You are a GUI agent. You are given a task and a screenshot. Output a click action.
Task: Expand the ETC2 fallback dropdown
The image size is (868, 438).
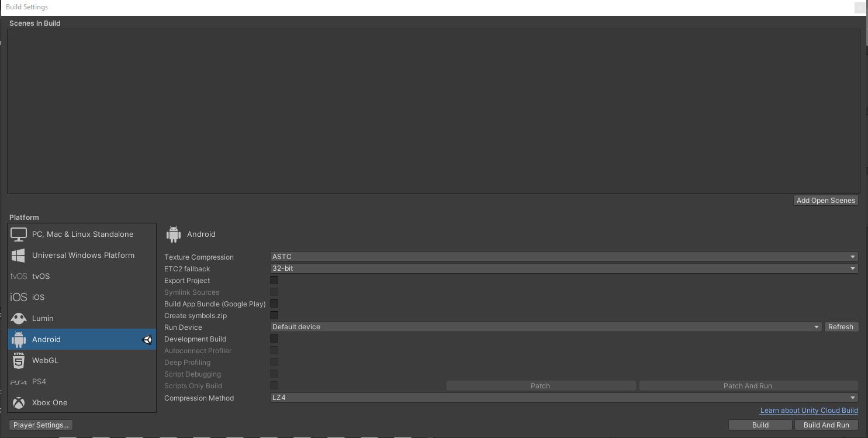pyautogui.click(x=563, y=268)
